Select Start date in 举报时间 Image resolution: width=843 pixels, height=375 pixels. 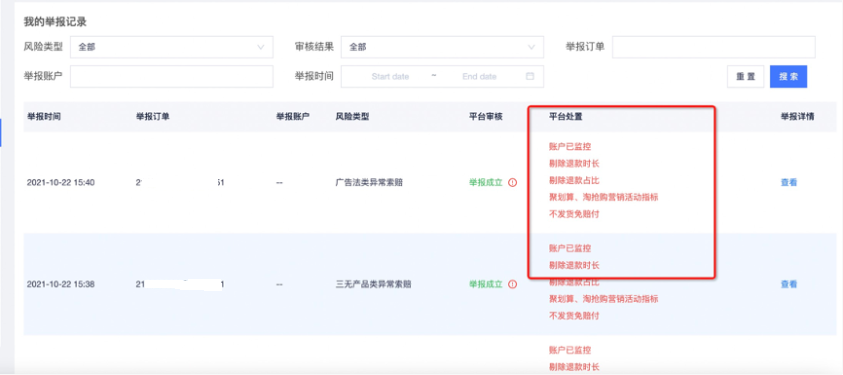(x=390, y=77)
